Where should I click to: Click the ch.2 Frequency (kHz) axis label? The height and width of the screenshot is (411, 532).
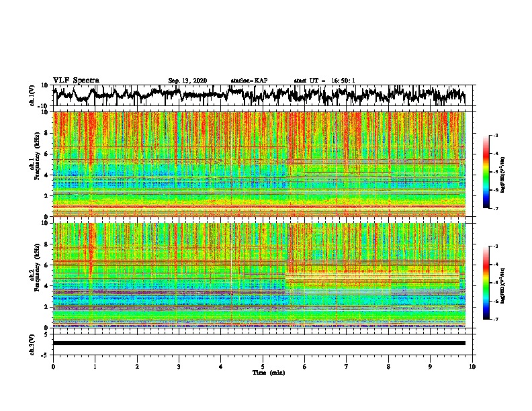click(34, 267)
